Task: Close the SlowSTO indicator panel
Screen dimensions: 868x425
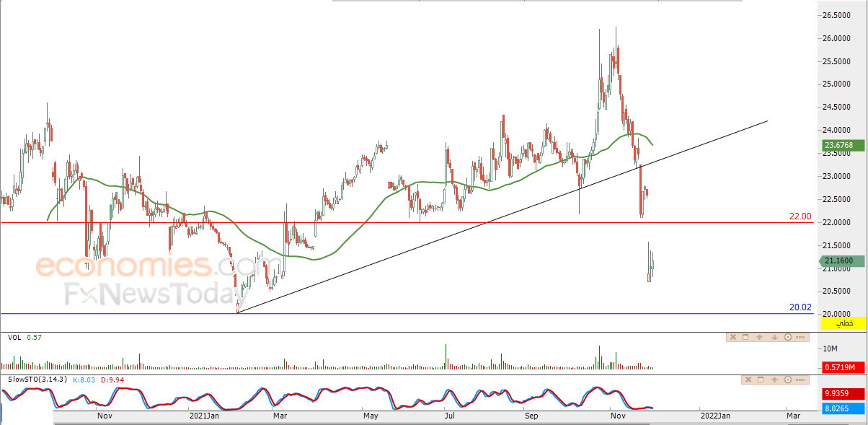Action: click(x=748, y=380)
